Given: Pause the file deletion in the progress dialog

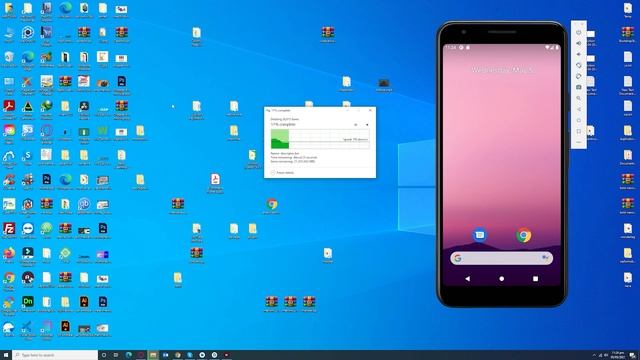Looking at the screenshot, I should tap(356, 124).
